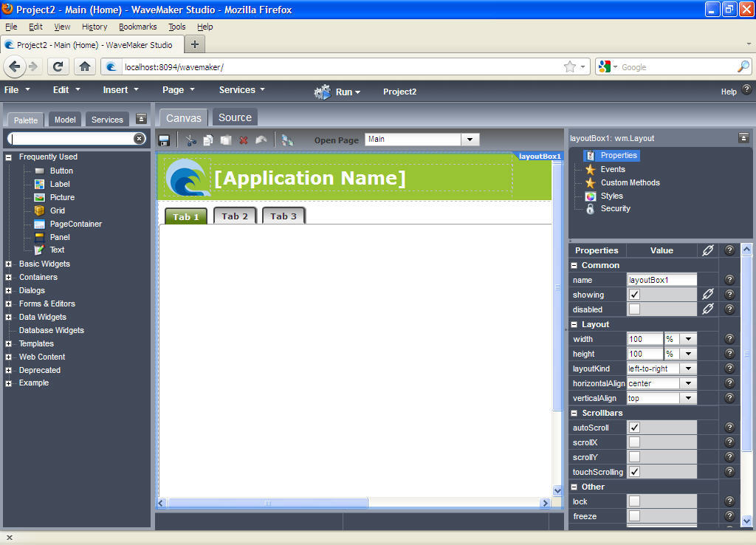756x545 pixels.
Task: Open the WaveMaker File menu
Action: [16, 89]
